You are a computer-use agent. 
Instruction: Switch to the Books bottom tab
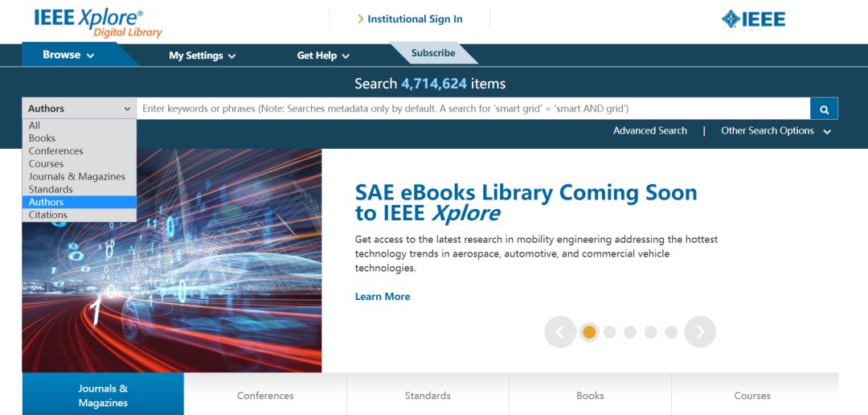pyautogui.click(x=590, y=396)
